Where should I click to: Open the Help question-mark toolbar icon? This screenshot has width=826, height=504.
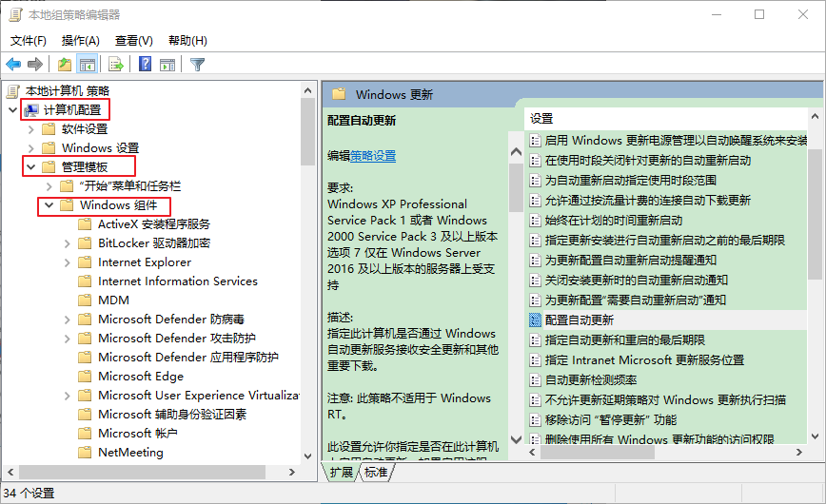pyautogui.click(x=146, y=65)
